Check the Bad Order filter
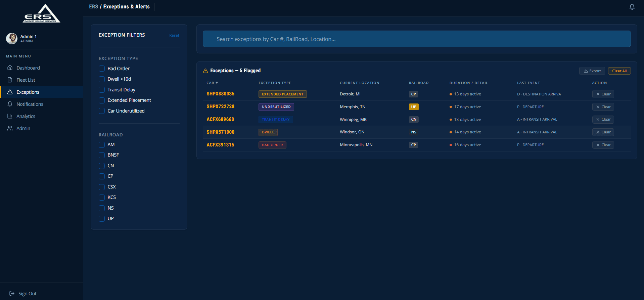644x300 pixels. click(x=102, y=69)
